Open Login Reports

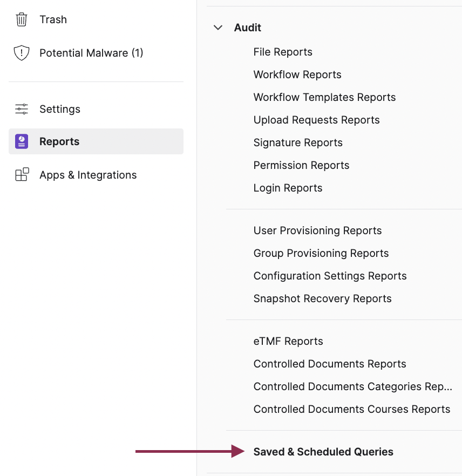pos(288,188)
